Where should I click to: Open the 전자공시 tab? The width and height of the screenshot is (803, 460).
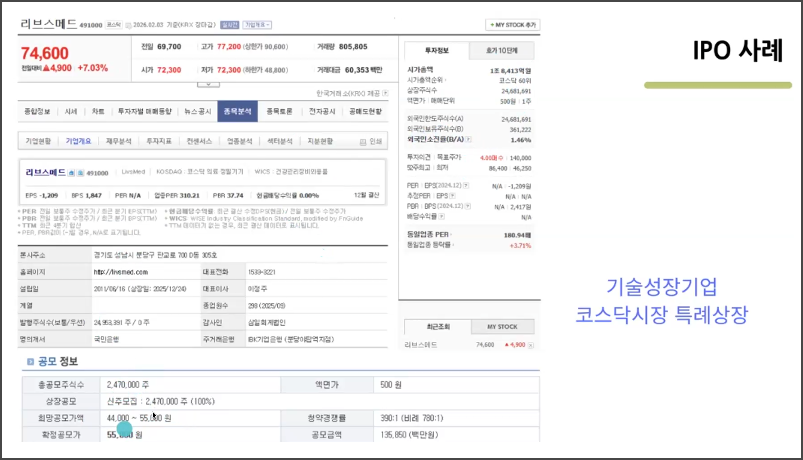[322, 111]
